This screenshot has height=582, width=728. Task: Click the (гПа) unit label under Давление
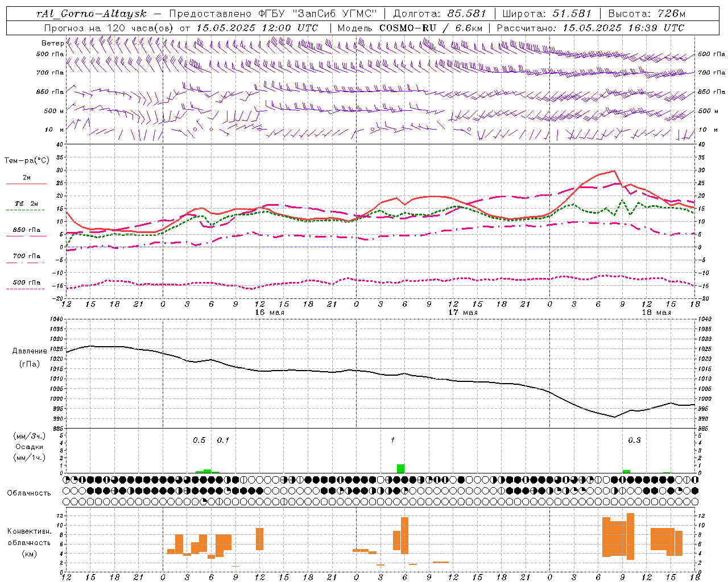[x=30, y=364]
